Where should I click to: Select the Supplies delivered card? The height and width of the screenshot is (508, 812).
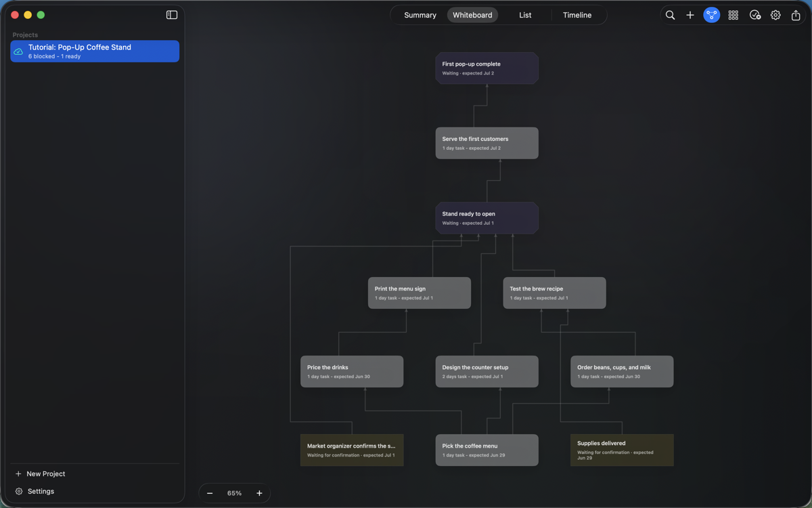[622, 450]
